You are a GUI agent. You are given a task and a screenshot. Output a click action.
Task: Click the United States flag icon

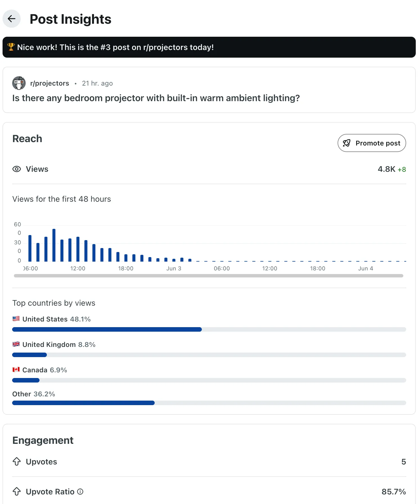pos(16,319)
